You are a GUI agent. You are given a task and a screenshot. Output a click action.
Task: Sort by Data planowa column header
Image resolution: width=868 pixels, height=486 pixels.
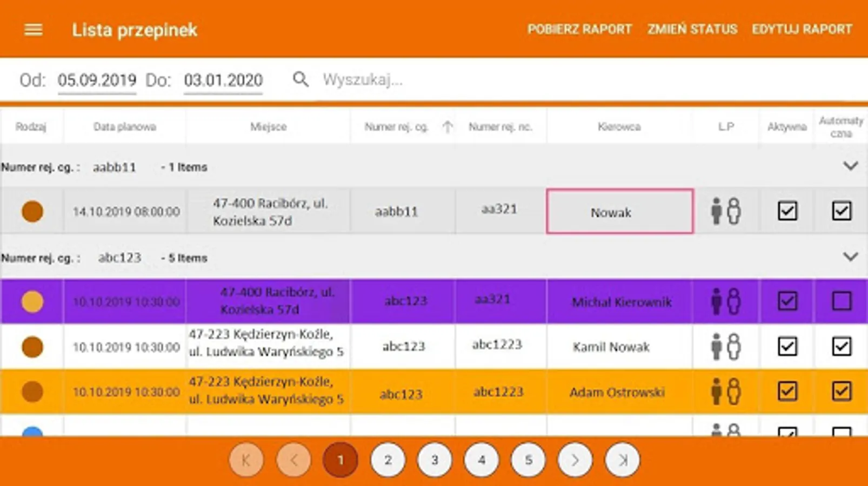click(x=125, y=127)
